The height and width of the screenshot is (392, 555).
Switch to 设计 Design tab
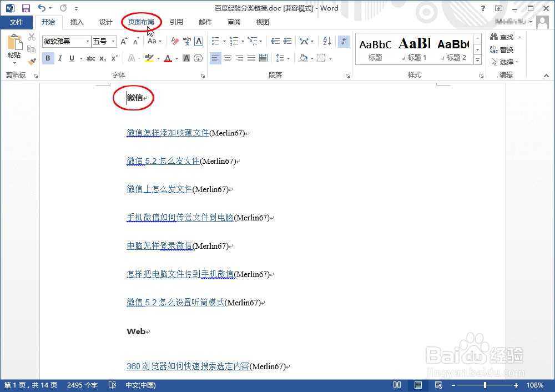point(105,22)
